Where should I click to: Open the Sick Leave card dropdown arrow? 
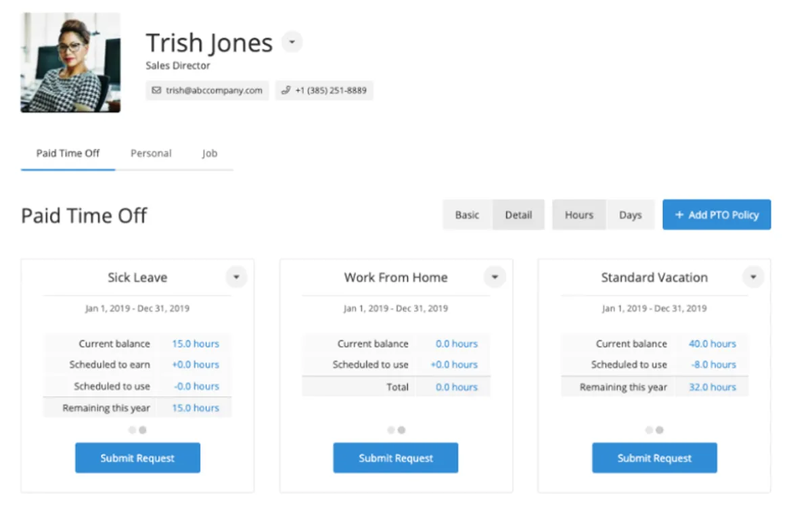point(236,277)
